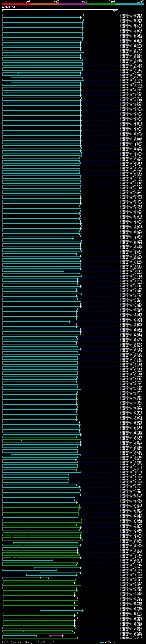The image size is (146, 644).
Task: Click the purple ~60% identity legend bar
Action: tap(73, 4)
